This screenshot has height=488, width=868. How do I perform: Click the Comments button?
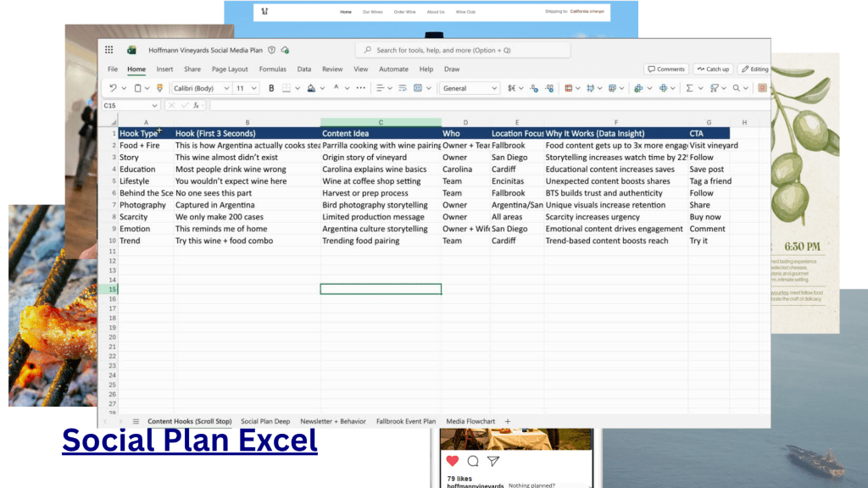click(666, 69)
